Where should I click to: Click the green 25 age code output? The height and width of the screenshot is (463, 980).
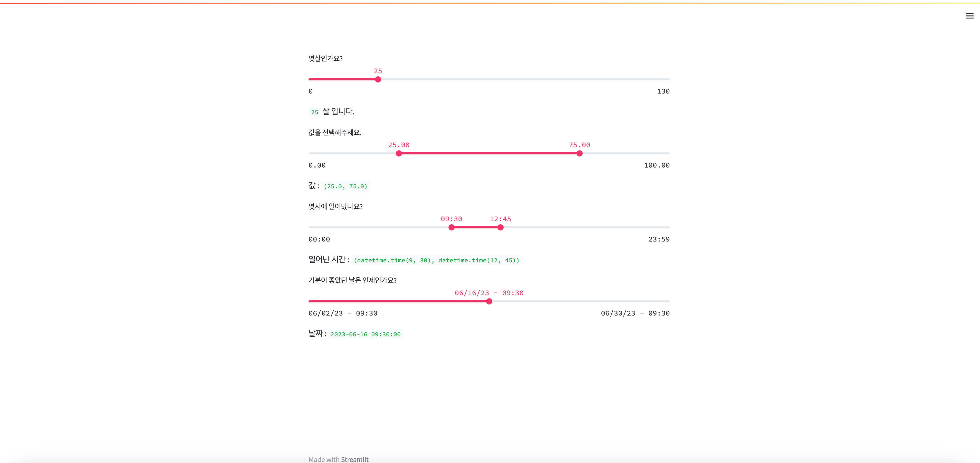pyautogui.click(x=314, y=112)
